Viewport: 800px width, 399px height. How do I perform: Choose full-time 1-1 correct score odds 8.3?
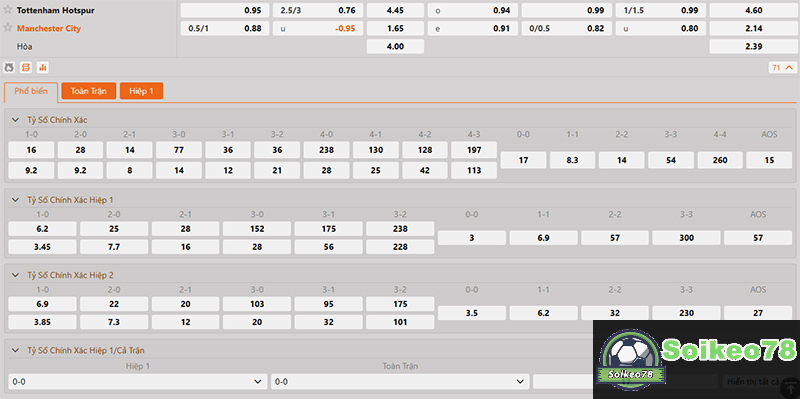coord(572,160)
